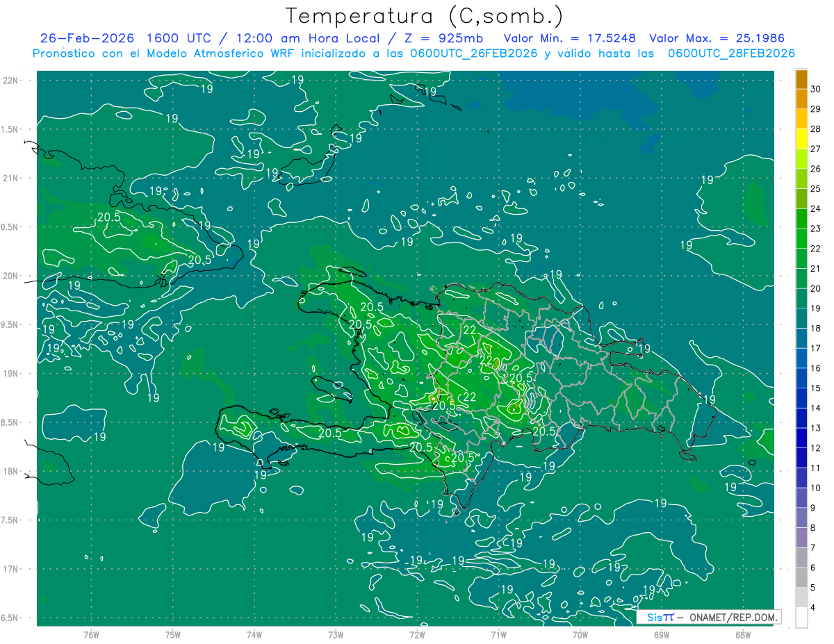Click the "75W" longitude axis label
Screen dimensions: 834x644
pos(173,635)
